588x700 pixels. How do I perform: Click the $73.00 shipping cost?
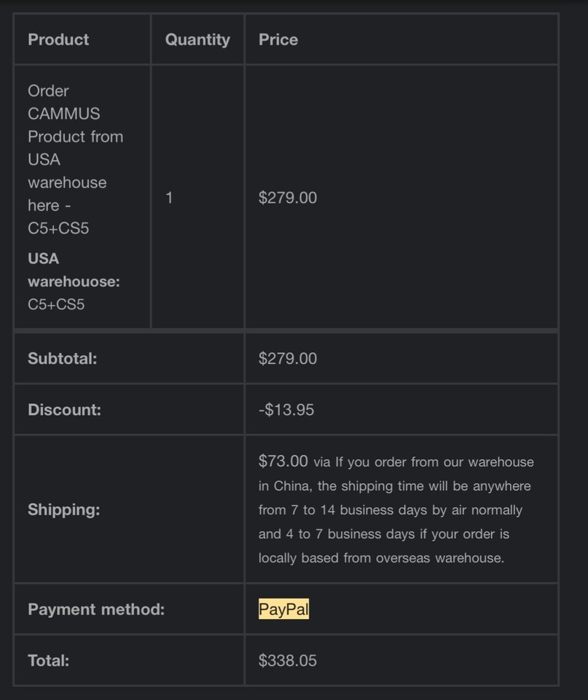pyautogui.click(x=283, y=461)
